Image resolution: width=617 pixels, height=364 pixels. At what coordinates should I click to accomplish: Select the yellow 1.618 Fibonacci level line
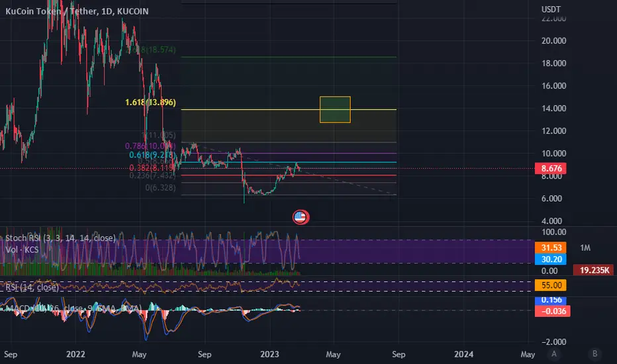point(289,109)
